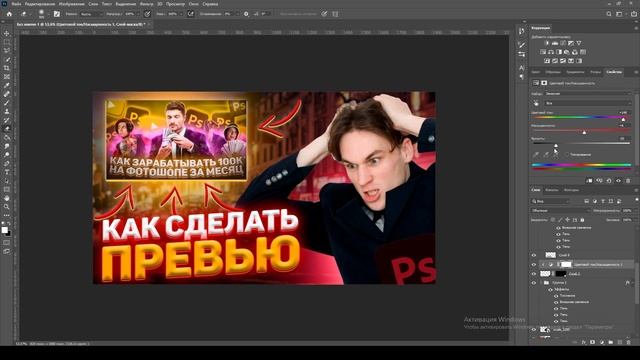Screen dimensions: 640x360
Task: Open the brush settings panel from options bar
Action: [57, 14]
